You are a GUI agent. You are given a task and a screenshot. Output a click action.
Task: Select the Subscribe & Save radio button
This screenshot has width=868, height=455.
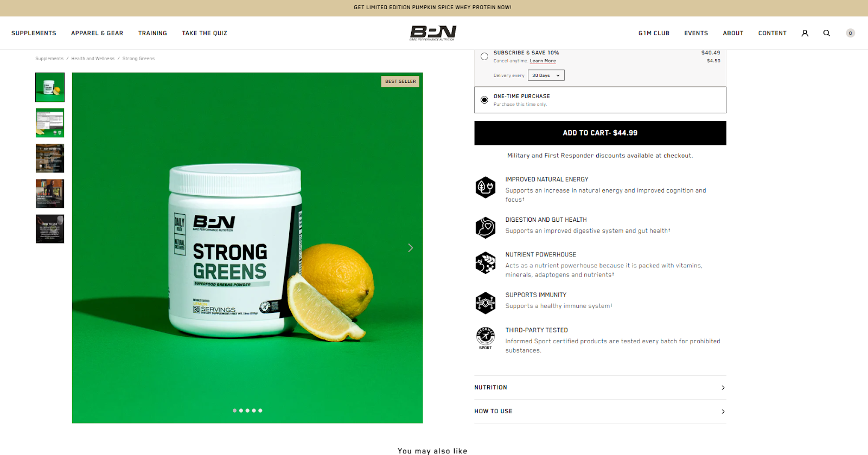(484, 56)
